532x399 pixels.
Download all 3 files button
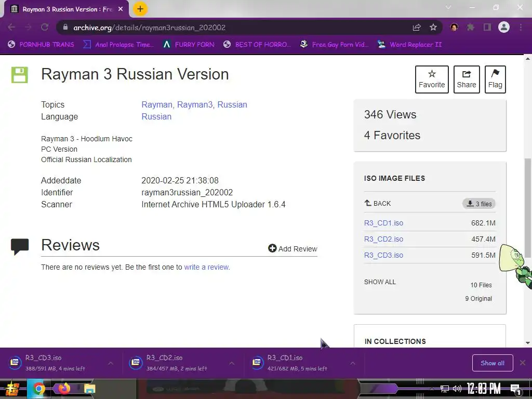tap(478, 204)
